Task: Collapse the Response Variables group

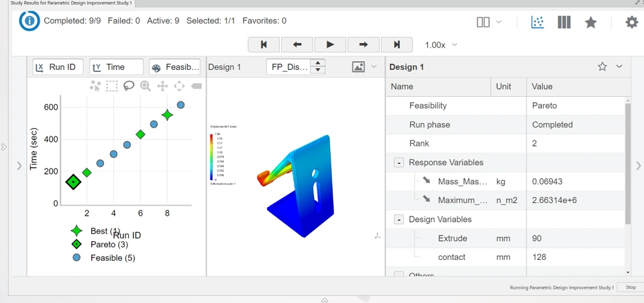Action: click(x=398, y=163)
